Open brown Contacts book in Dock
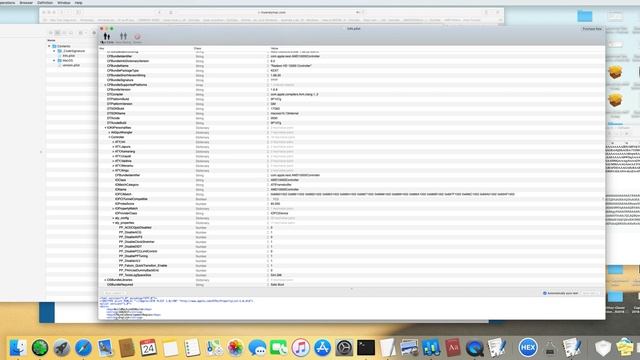Screen dimensions: 640x360 coord(127,348)
